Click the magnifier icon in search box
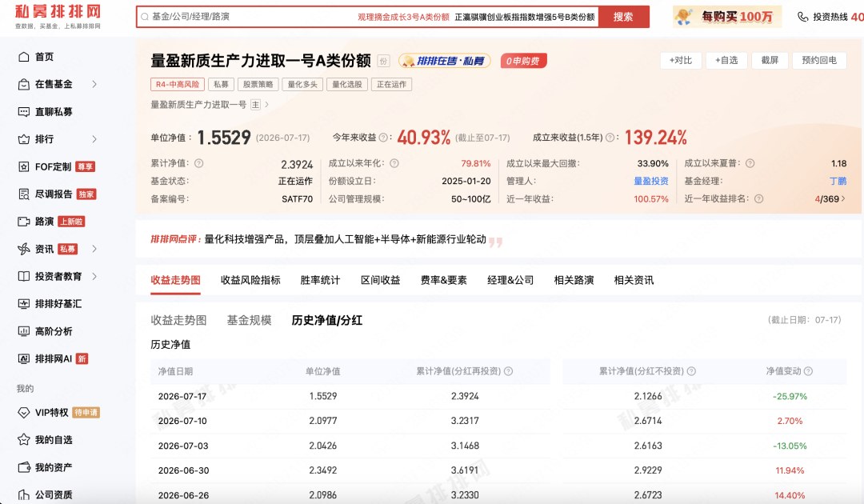The height and width of the screenshot is (504, 864). pyautogui.click(x=144, y=17)
